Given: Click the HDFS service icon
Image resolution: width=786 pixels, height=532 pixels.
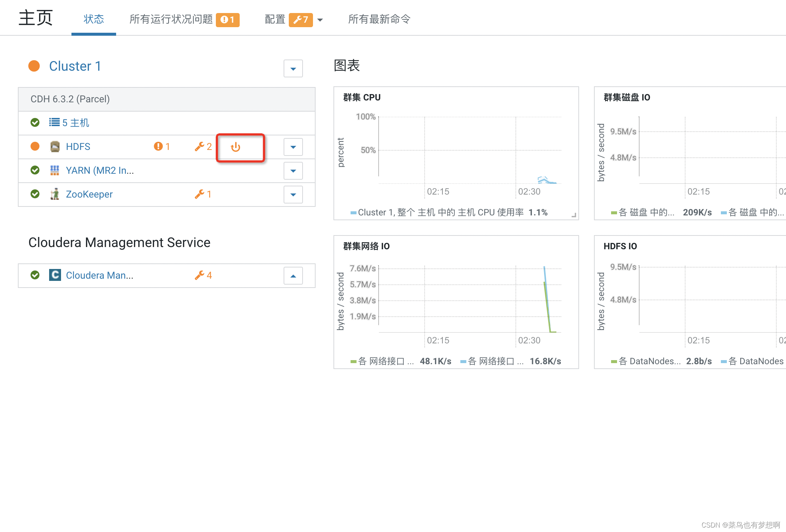Looking at the screenshot, I should [55, 147].
